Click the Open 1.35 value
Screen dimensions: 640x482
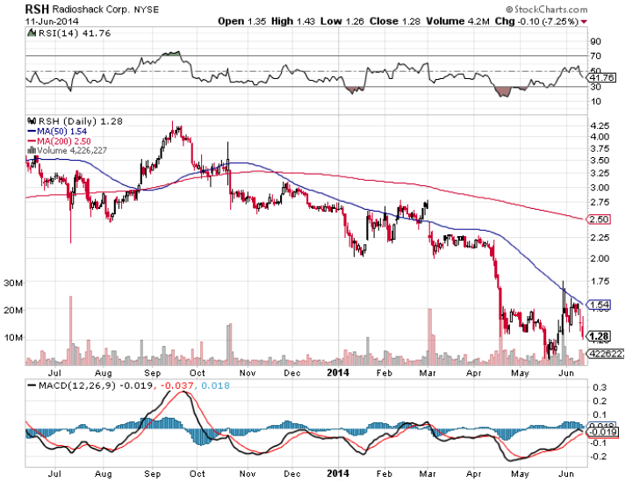click(242, 21)
